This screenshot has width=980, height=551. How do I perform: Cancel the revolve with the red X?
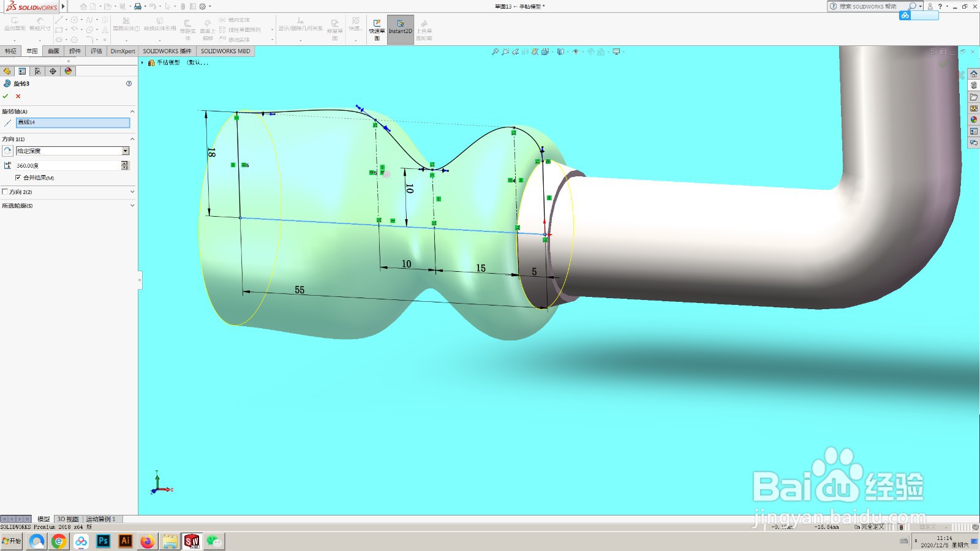coord(18,96)
